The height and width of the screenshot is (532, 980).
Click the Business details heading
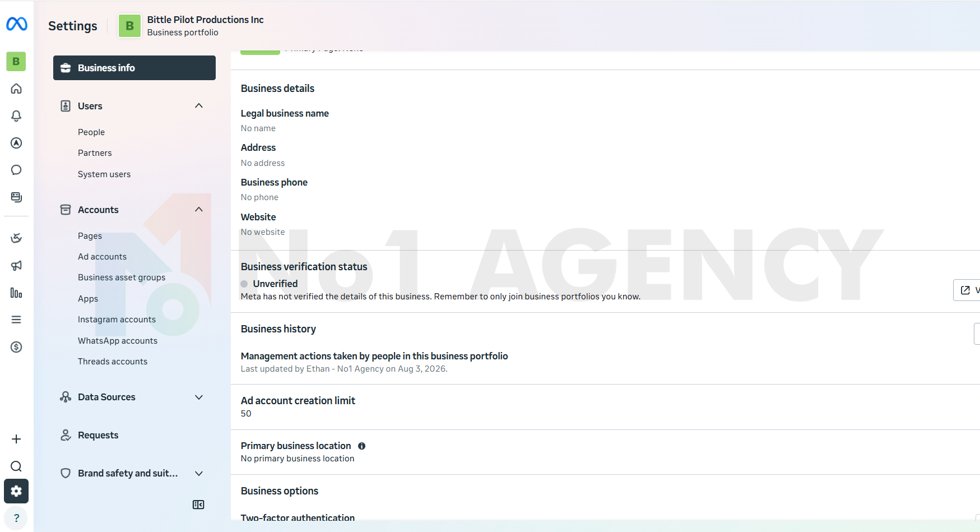coord(277,89)
